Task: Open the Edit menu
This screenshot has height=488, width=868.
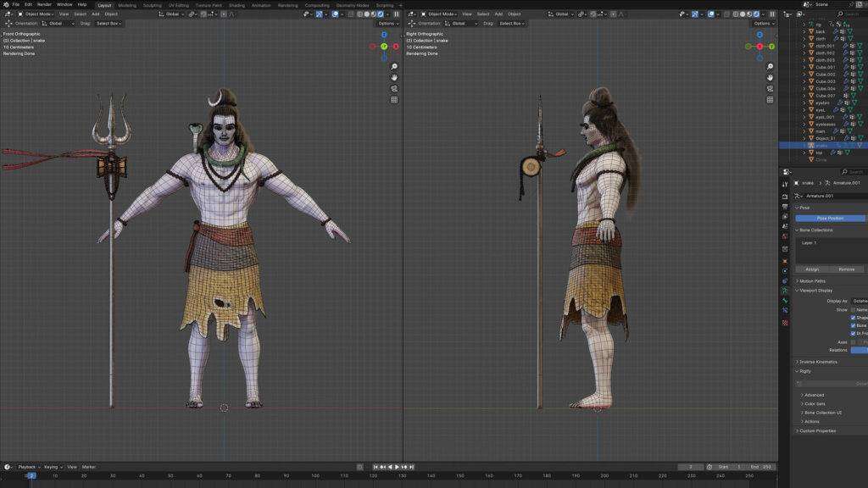Action: 28,4
